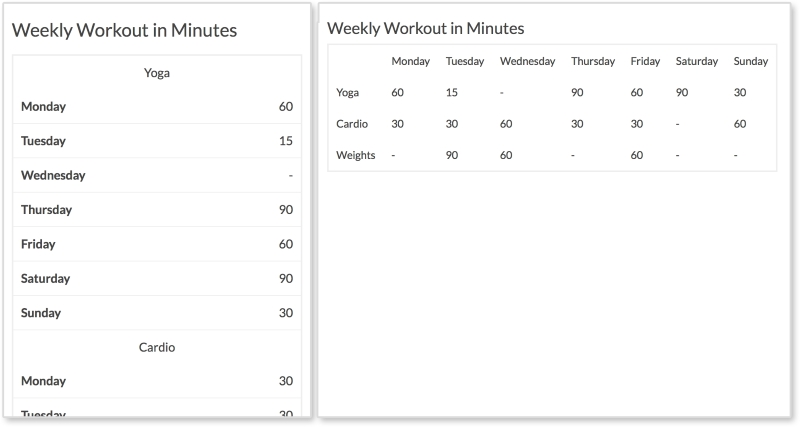Image resolution: width=800 pixels, height=427 pixels.
Task: Select the Cardio caption in the stacked list
Action: [157, 347]
